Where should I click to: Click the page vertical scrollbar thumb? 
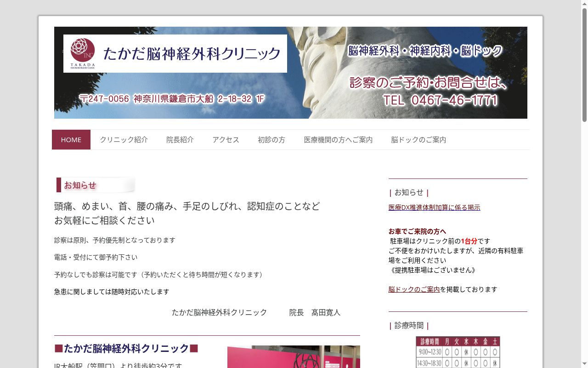tap(584, 64)
